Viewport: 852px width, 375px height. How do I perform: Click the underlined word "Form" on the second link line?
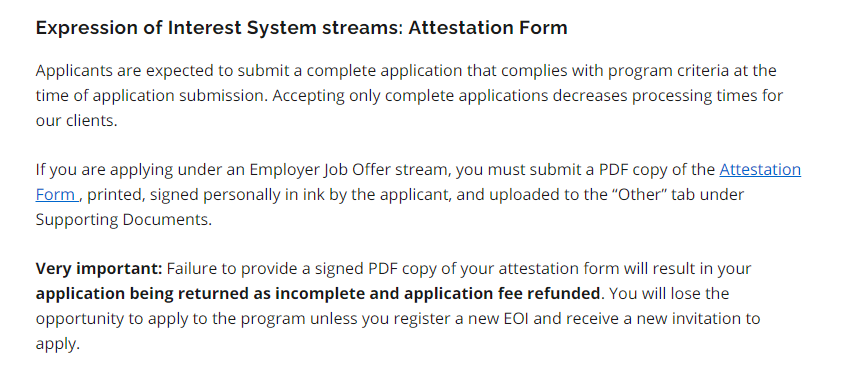[x=55, y=195]
